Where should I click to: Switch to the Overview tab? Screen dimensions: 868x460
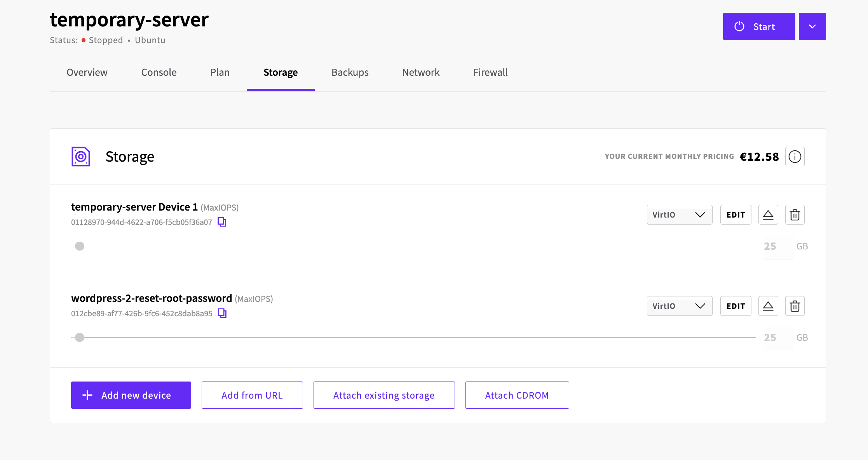(x=87, y=72)
